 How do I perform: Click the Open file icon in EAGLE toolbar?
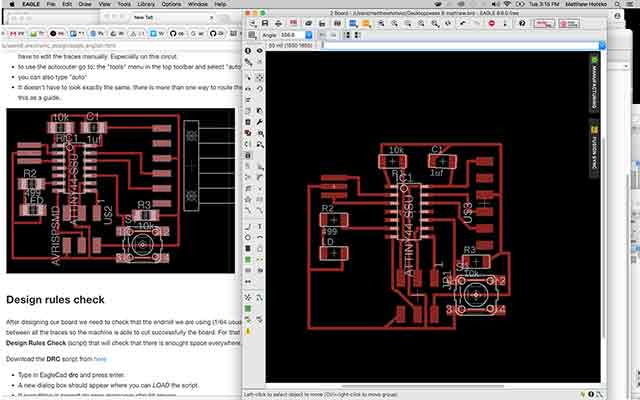pyautogui.click(x=253, y=23)
